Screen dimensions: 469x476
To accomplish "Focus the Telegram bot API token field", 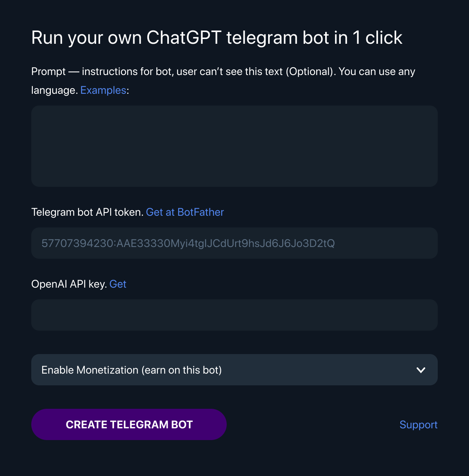I will [x=234, y=243].
